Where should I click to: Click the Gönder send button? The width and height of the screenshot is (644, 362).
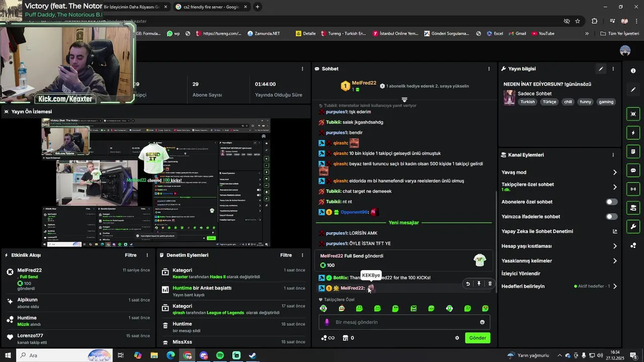477,338
